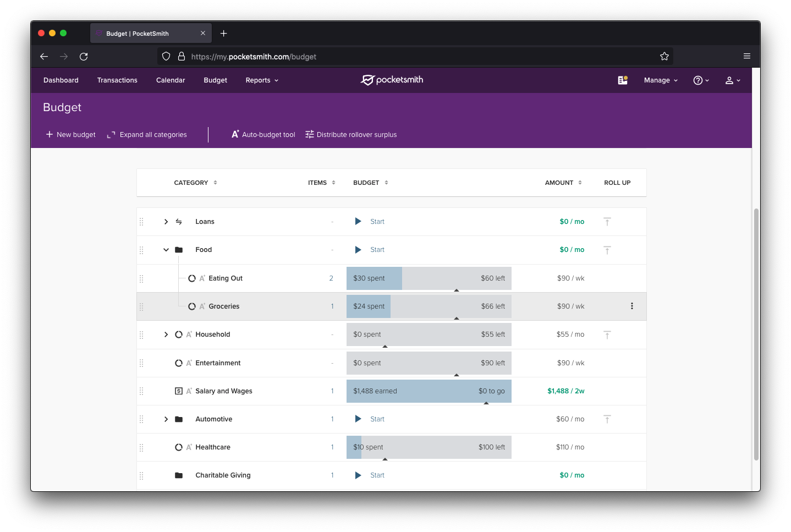This screenshot has width=791, height=532.
Task: Open the Manage dropdown
Action: coord(660,80)
